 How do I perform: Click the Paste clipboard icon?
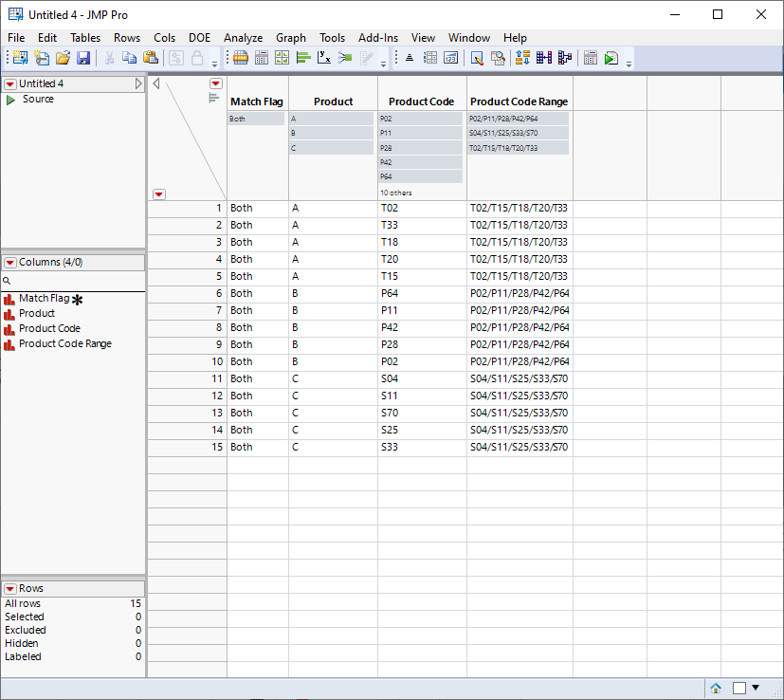(150, 58)
